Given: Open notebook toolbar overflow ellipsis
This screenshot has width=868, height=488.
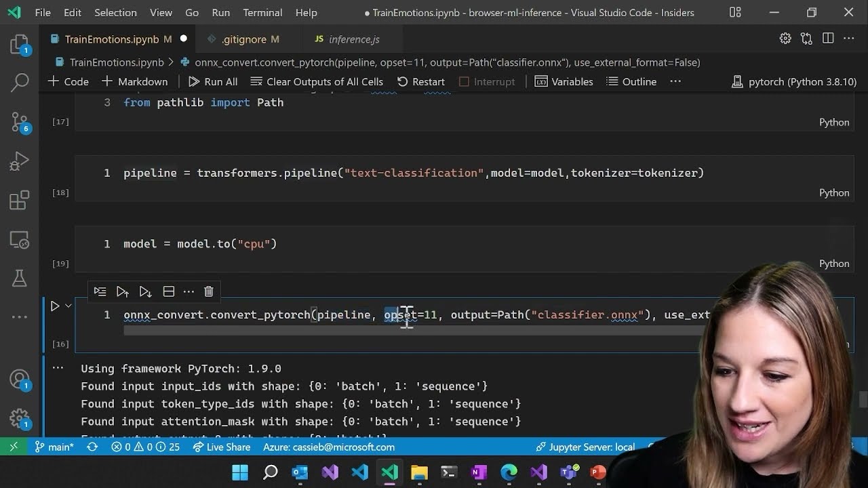Looking at the screenshot, I should tap(675, 81).
